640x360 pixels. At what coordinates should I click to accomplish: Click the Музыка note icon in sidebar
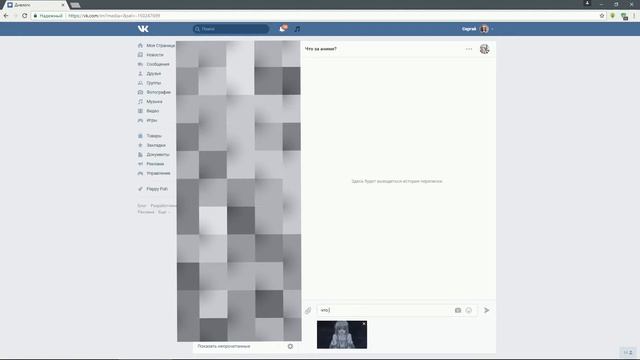pyautogui.click(x=140, y=102)
